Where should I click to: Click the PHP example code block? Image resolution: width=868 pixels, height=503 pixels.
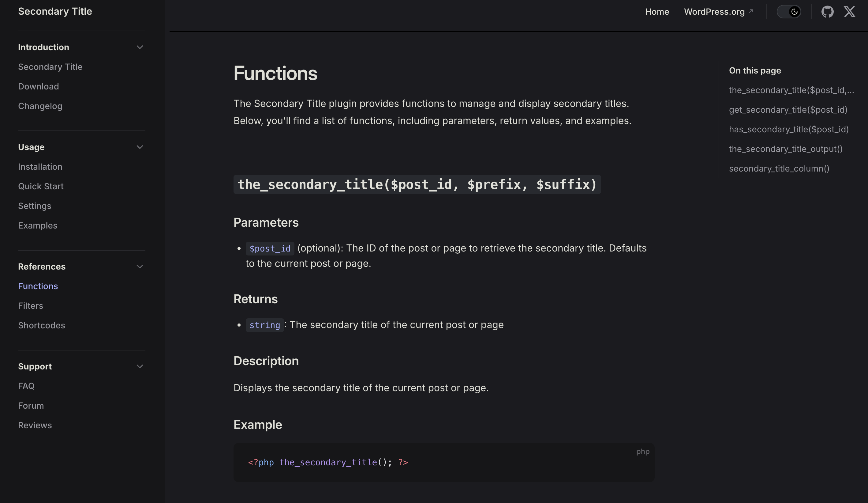point(444,463)
